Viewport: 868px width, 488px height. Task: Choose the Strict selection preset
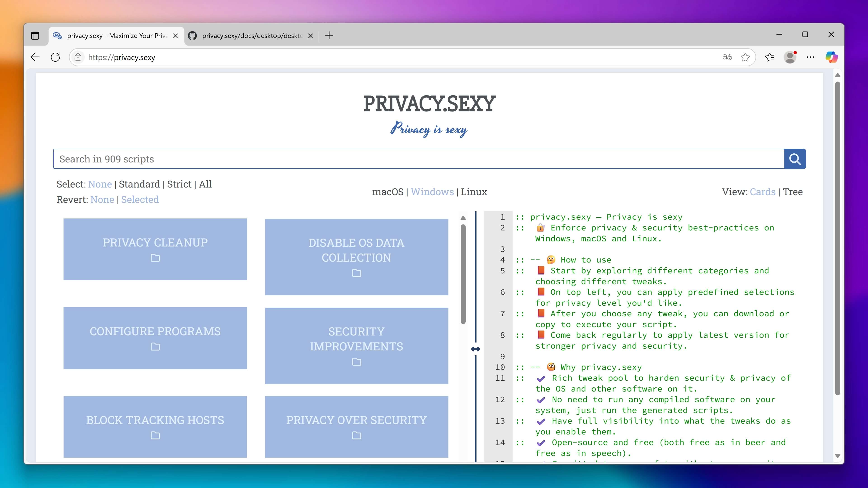coord(179,184)
